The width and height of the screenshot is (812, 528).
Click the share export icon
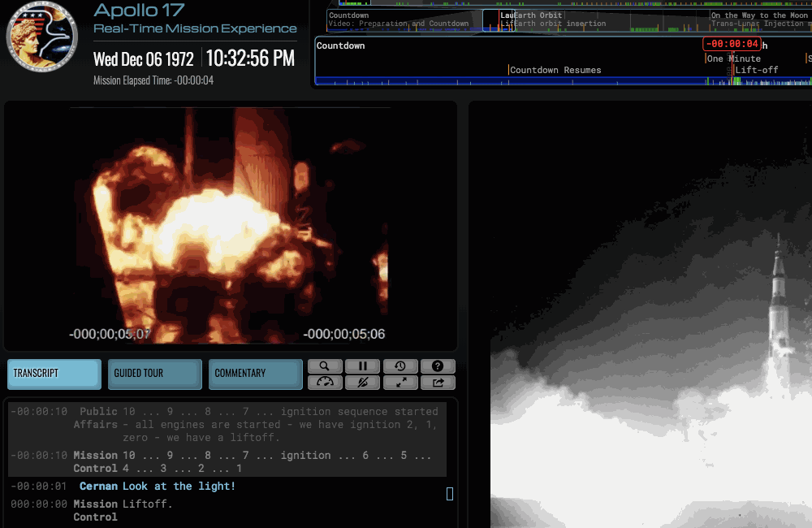pyautogui.click(x=438, y=383)
